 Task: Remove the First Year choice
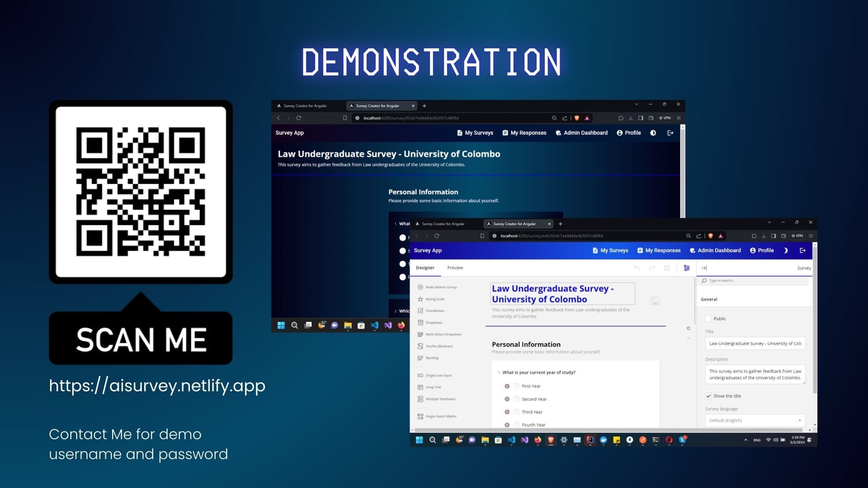click(x=507, y=386)
